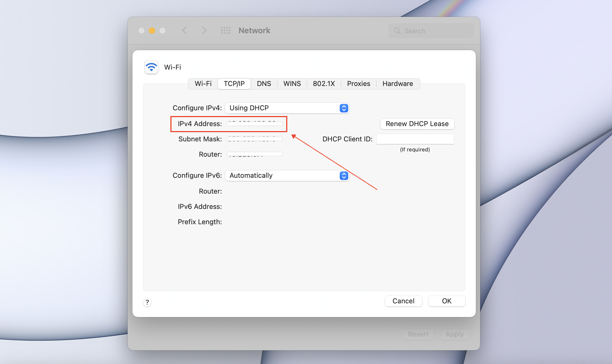Open the Hardware tab

[398, 84]
